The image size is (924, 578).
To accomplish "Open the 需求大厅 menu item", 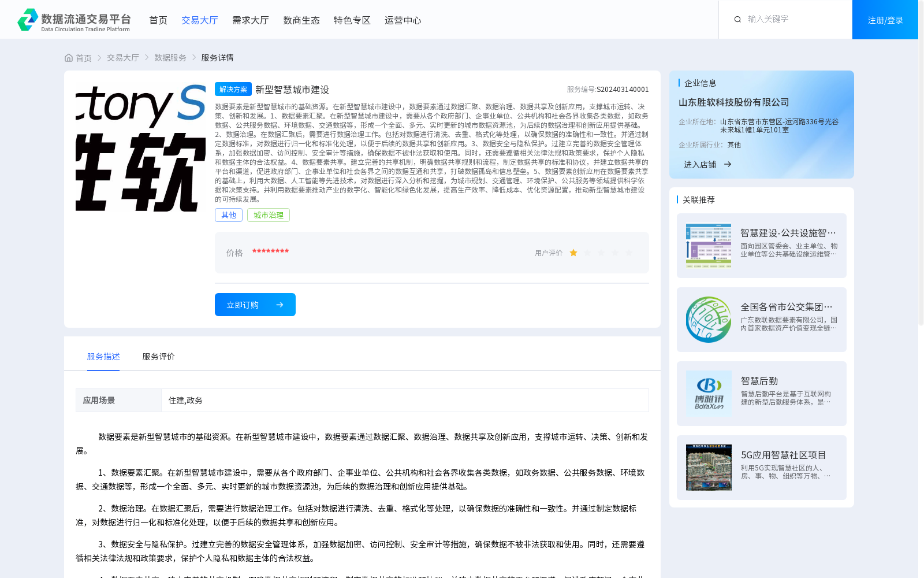I will 251,20.
